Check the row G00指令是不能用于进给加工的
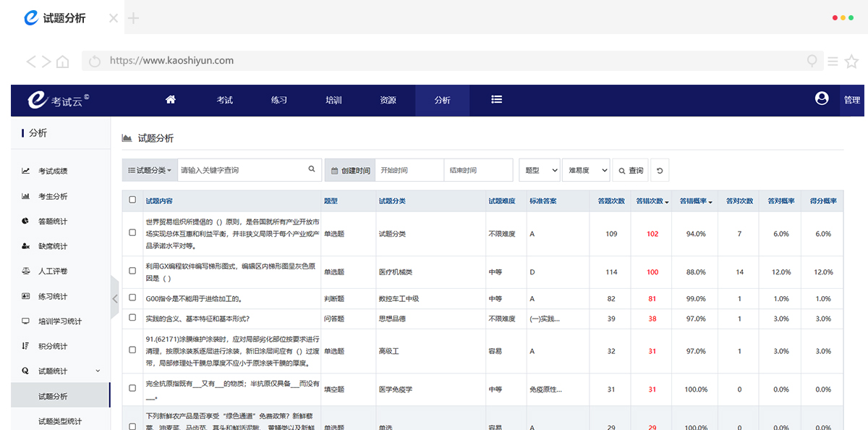Screen dimensions: 868x430 coord(132,298)
